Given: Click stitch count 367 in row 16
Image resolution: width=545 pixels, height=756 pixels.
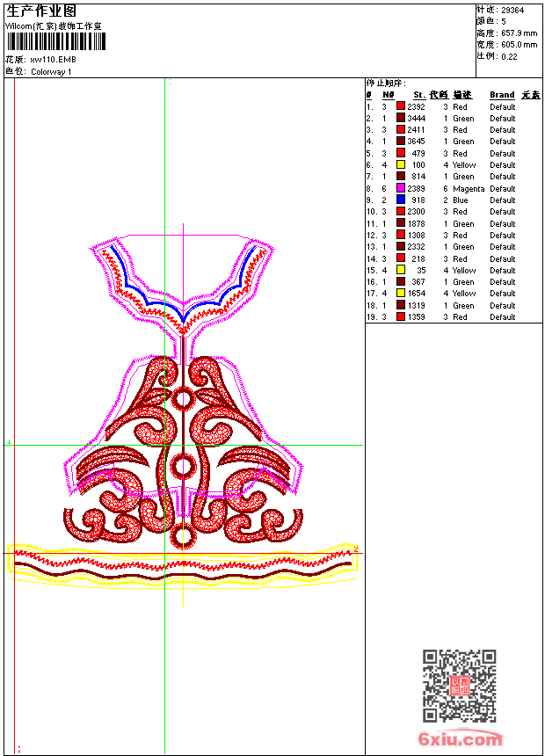Looking at the screenshot, I should pos(418,282).
